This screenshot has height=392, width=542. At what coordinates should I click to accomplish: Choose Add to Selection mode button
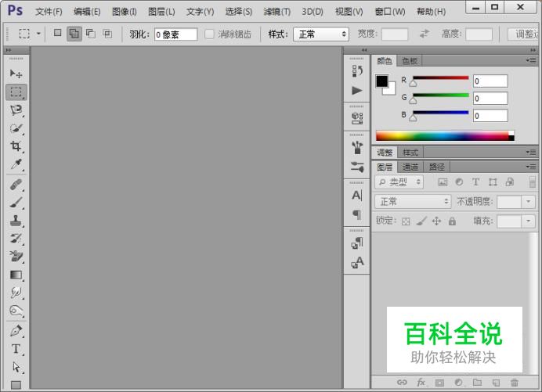point(74,34)
